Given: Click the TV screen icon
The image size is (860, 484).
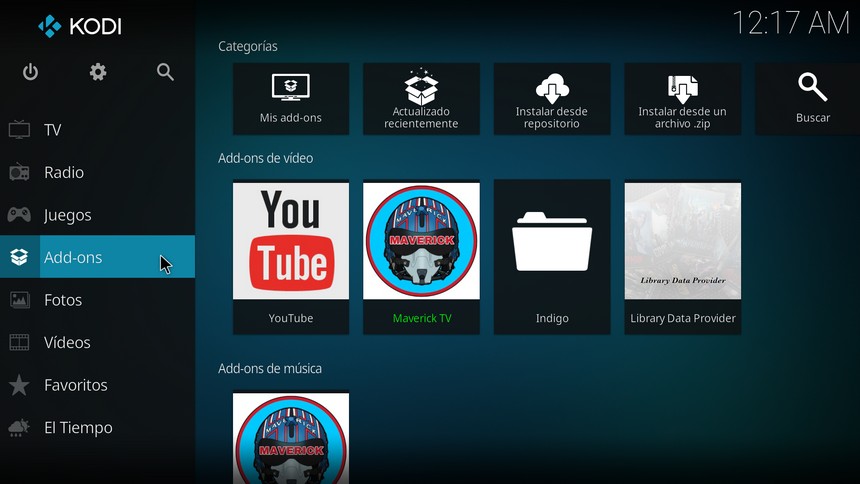Looking at the screenshot, I should [x=19, y=130].
